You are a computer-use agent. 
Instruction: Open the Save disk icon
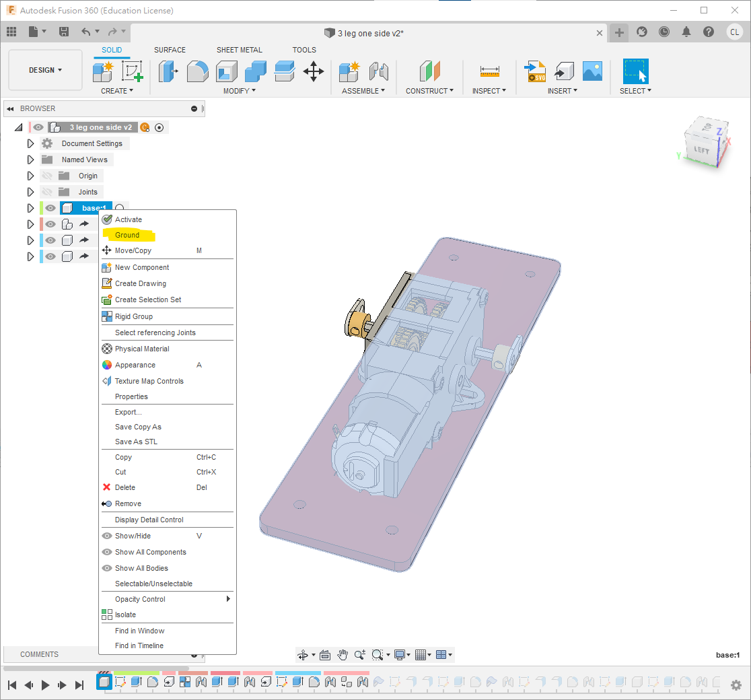(x=64, y=32)
